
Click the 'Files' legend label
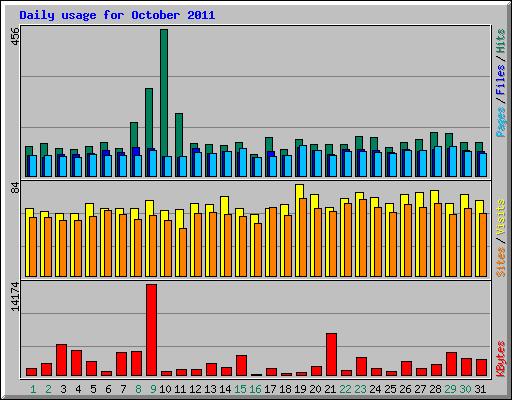click(500, 80)
